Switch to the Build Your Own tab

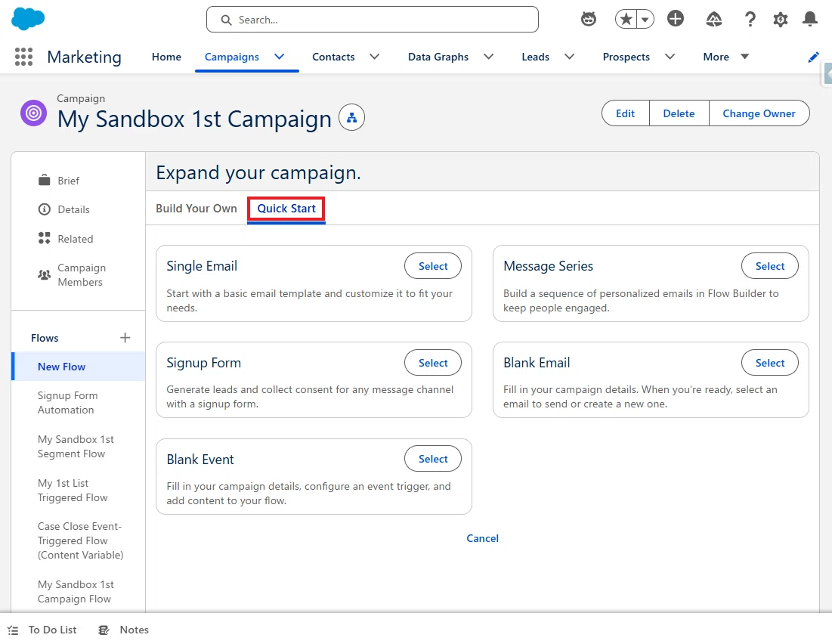coord(196,209)
